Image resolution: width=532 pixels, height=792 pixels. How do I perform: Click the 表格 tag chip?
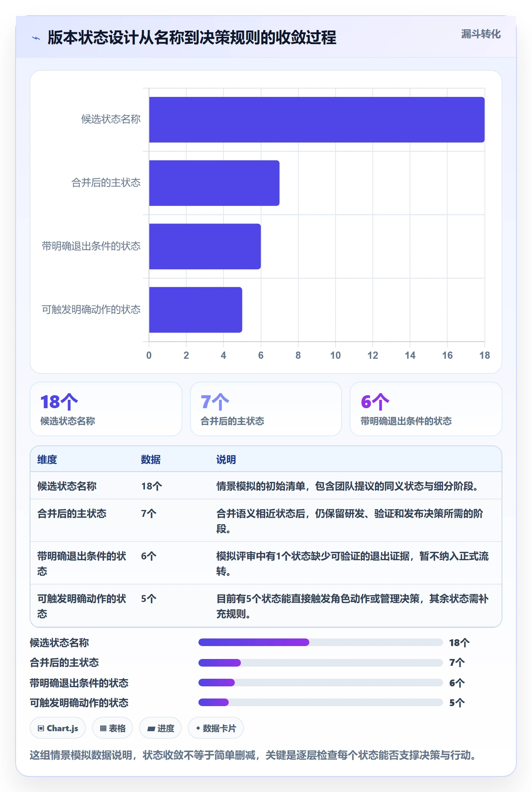point(112,728)
